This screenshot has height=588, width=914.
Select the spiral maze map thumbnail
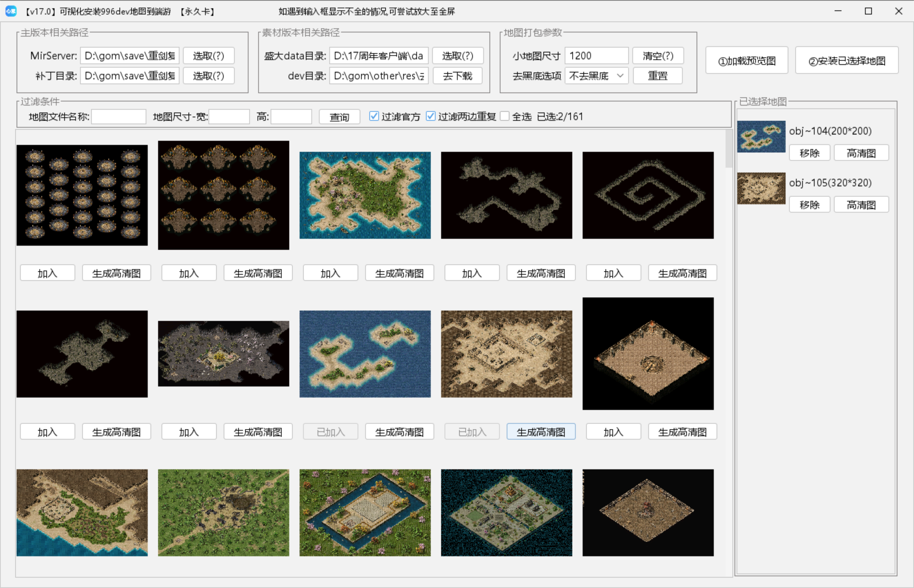pyautogui.click(x=648, y=195)
